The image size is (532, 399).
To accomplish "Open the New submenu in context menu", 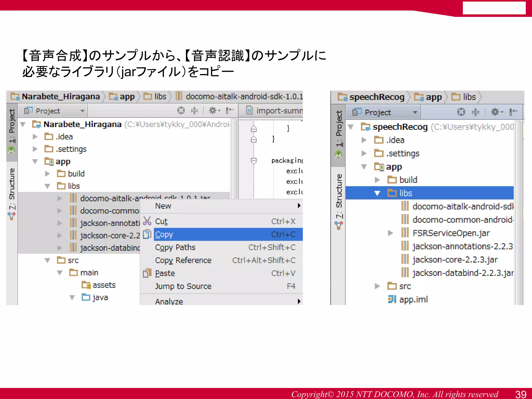I will coord(222,206).
